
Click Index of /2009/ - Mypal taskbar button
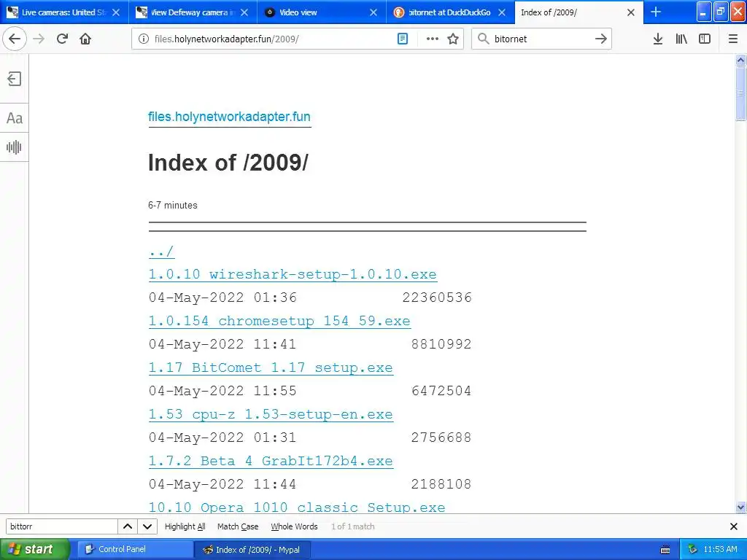tap(252, 549)
